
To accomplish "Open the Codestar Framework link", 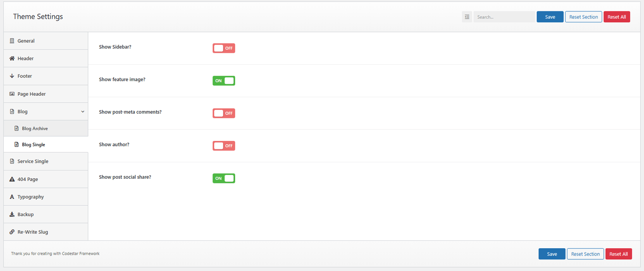I will coord(80,253).
